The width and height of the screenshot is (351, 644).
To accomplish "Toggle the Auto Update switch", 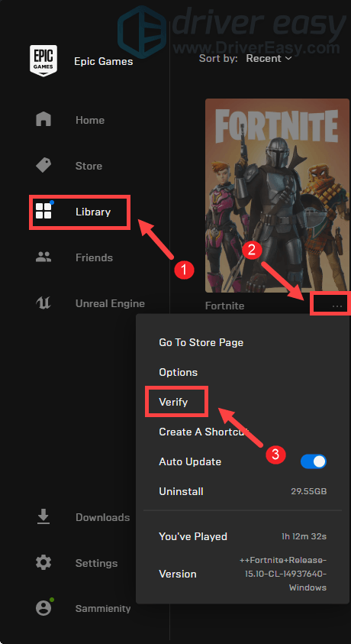I will [314, 461].
